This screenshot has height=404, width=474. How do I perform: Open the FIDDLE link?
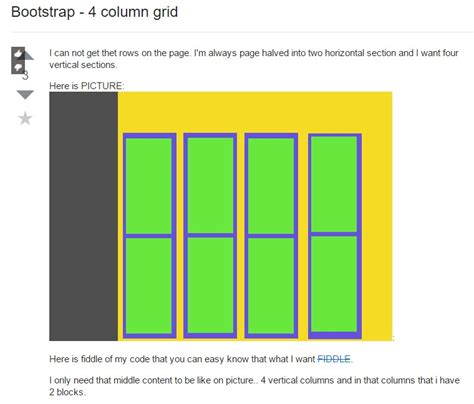[334, 359]
